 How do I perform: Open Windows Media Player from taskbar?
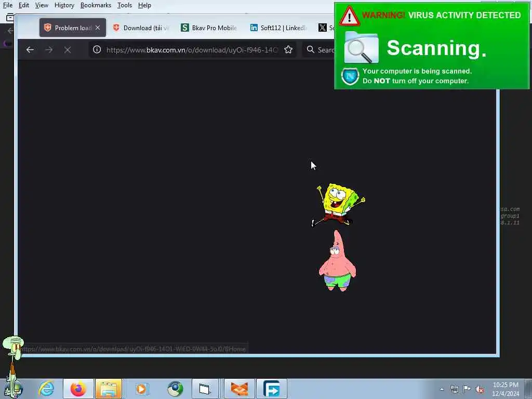(141, 389)
